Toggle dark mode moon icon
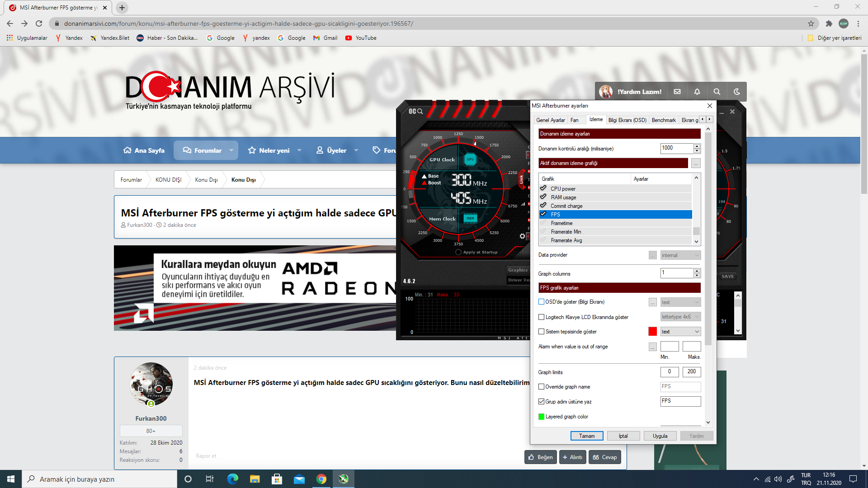 click(x=736, y=92)
